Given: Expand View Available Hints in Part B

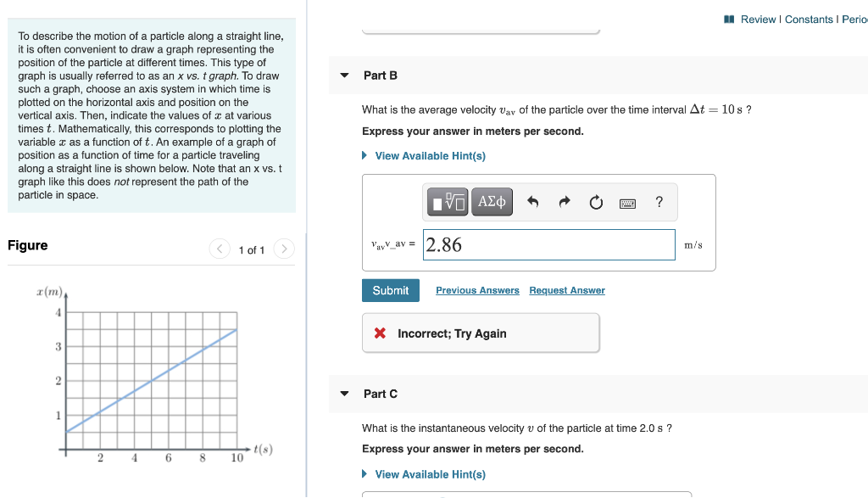Looking at the screenshot, I should (x=431, y=155).
